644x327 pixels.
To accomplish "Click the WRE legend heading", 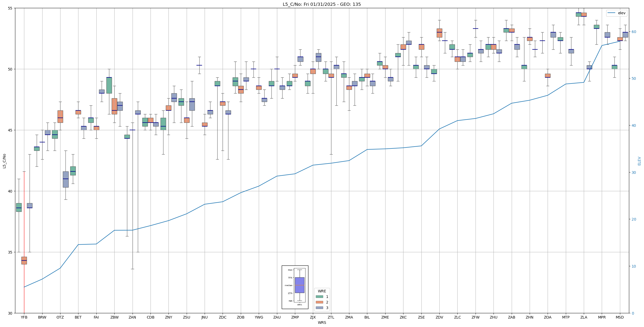I will 322,291.
